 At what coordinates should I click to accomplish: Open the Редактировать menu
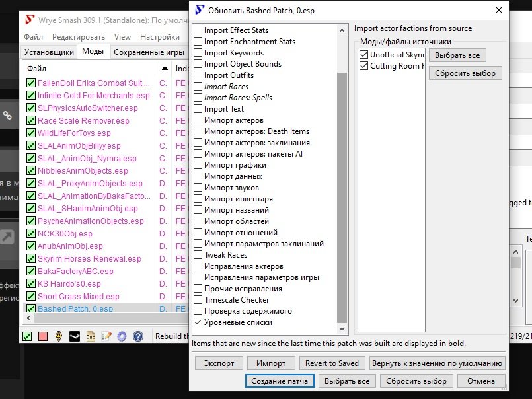pos(78,37)
